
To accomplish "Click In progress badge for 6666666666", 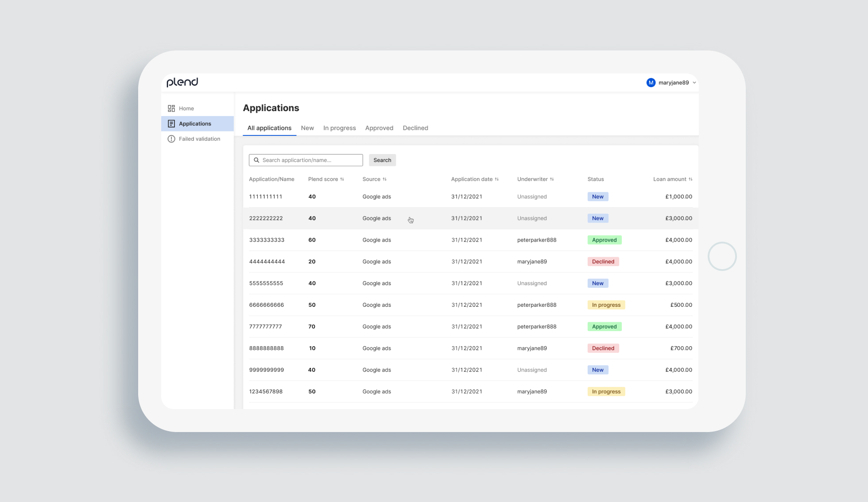I will (x=606, y=305).
